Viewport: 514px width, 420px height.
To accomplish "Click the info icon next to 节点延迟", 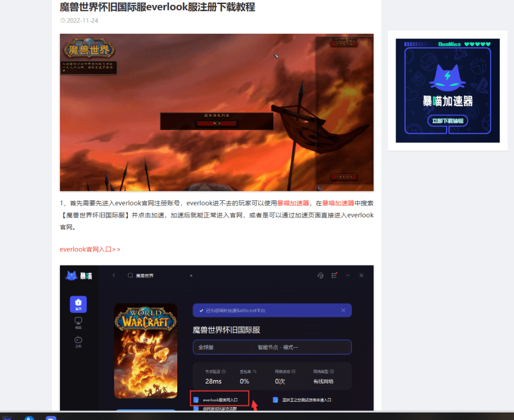I will point(223,371).
